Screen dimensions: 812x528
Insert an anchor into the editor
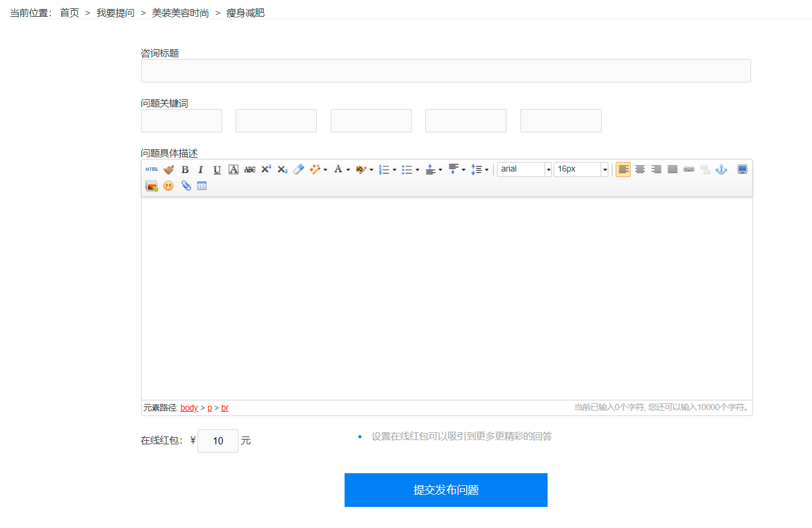[x=721, y=169]
